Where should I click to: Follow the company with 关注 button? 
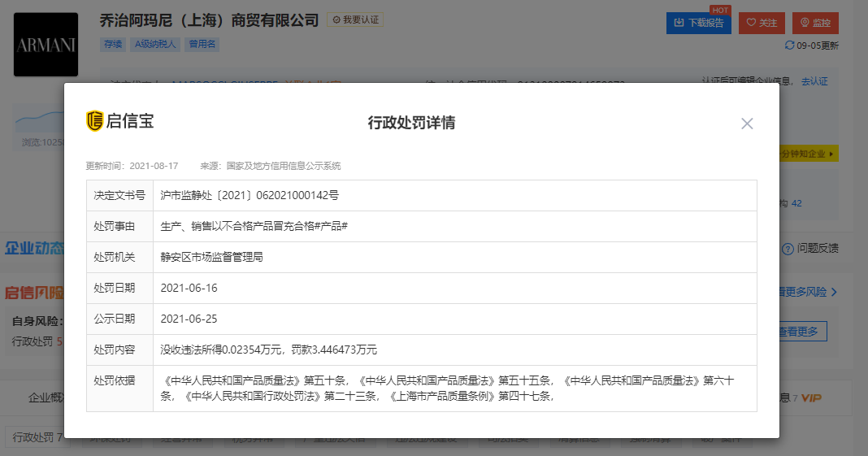(762, 23)
